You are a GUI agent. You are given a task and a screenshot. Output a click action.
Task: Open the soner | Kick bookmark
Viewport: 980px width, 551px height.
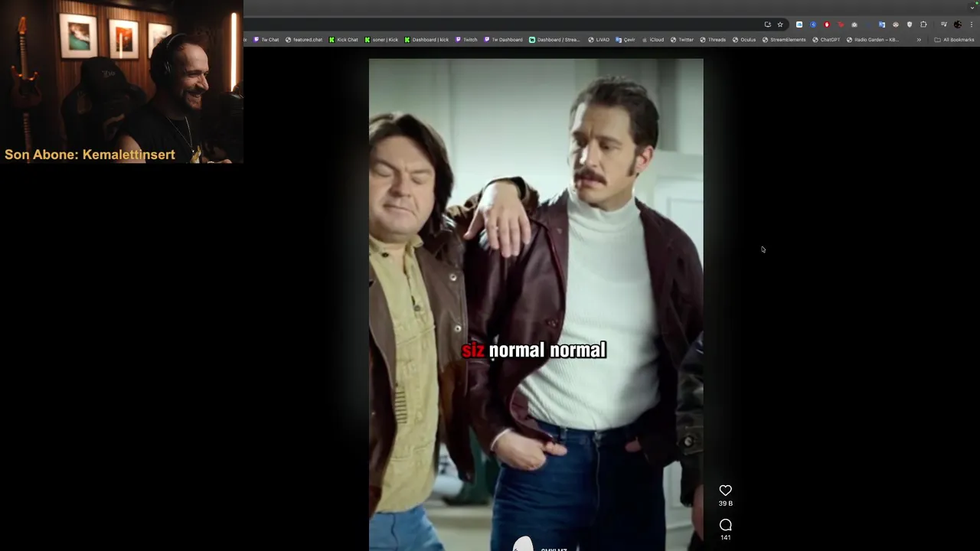tap(381, 40)
